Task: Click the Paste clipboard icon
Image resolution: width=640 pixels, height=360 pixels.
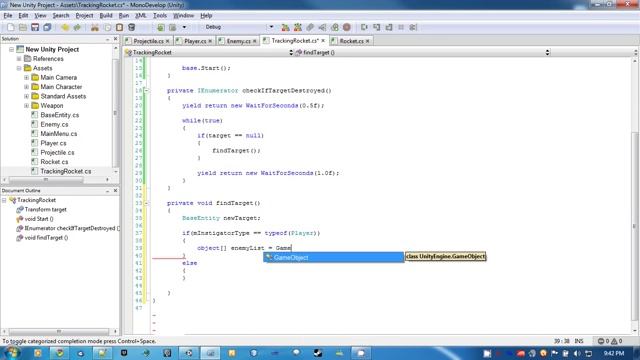Action: (x=120, y=27)
